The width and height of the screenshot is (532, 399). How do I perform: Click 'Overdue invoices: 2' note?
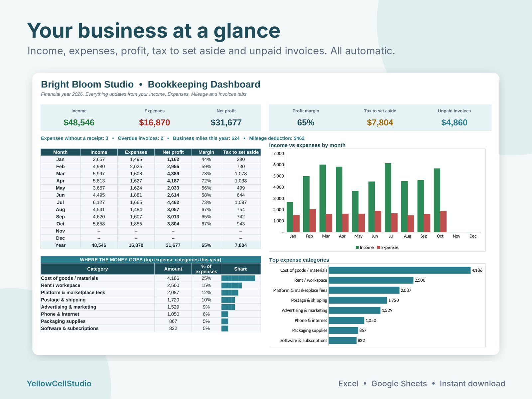point(140,138)
